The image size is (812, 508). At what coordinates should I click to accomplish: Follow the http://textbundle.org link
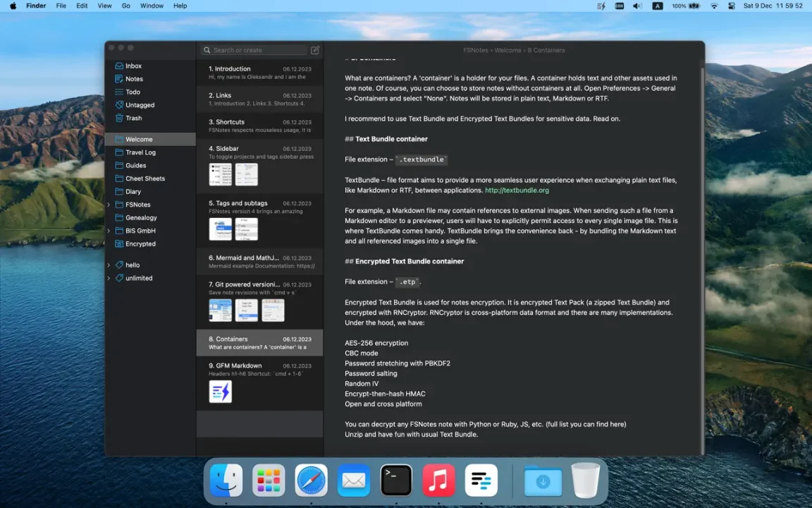(517, 190)
